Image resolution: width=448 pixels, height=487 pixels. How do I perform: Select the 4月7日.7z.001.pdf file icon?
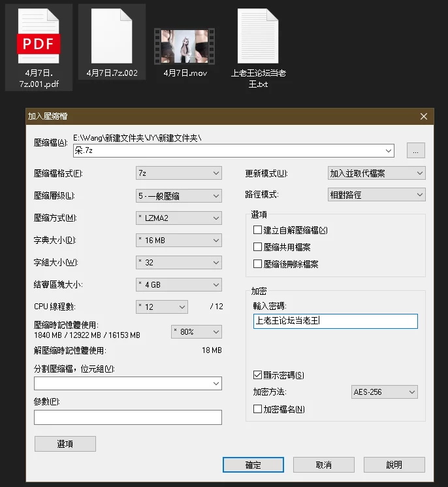coord(39,37)
